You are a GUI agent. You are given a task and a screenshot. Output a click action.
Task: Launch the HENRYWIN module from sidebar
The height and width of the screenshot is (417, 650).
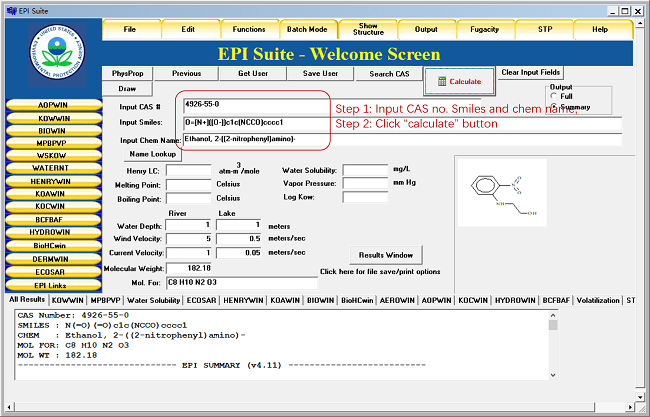tap(53, 182)
